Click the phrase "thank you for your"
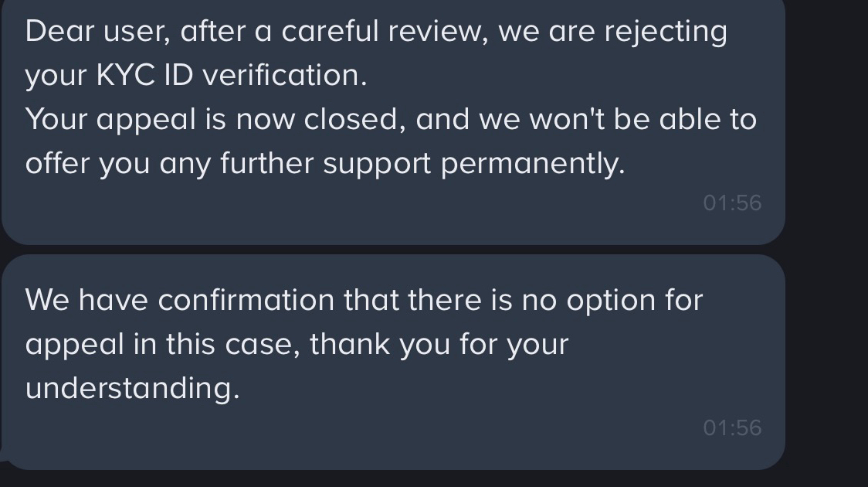This screenshot has width=868, height=487. click(x=439, y=345)
